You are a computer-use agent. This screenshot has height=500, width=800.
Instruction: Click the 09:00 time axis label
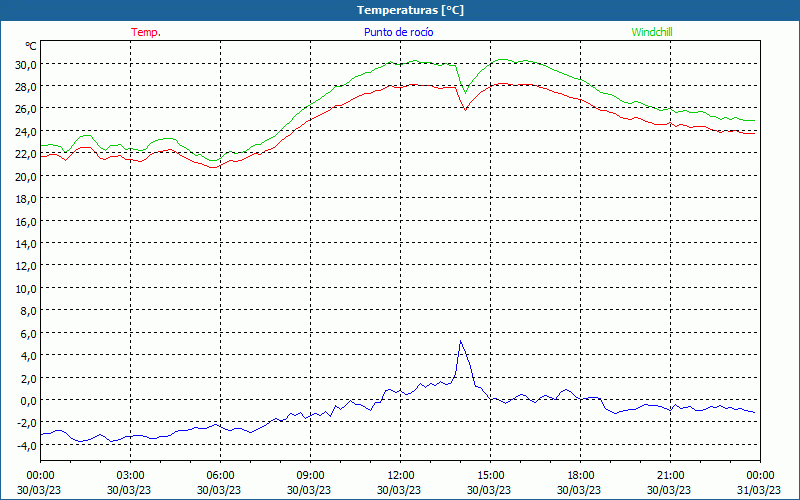coord(310,476)
